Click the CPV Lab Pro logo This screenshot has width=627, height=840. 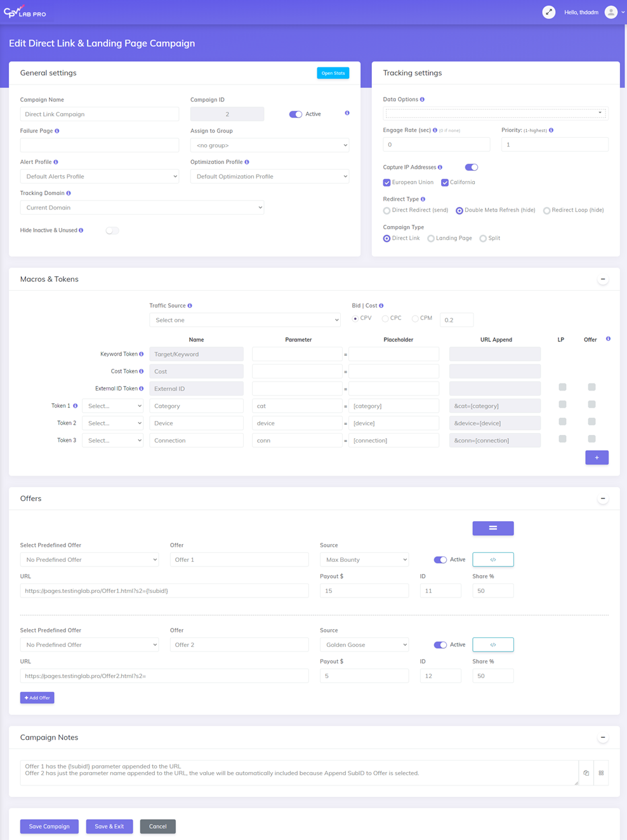(x=25, y=12)
